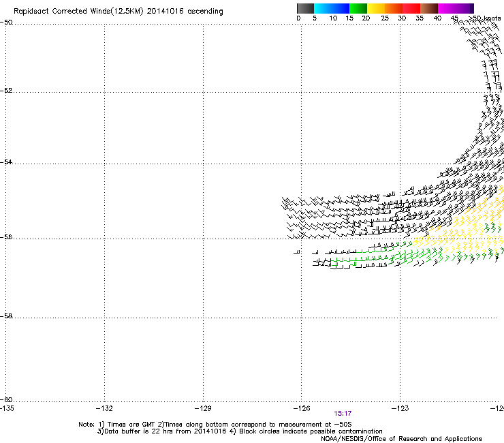Click the '-123' longitude axis label
Image resolution: width=504 pixels, height=443 pixels.
pos(400,408)
